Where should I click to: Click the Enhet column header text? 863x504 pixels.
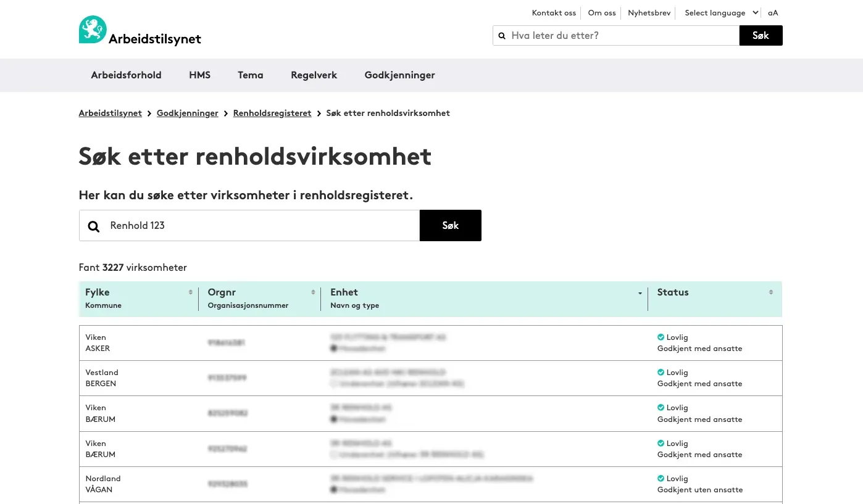[x=344, y=292]
